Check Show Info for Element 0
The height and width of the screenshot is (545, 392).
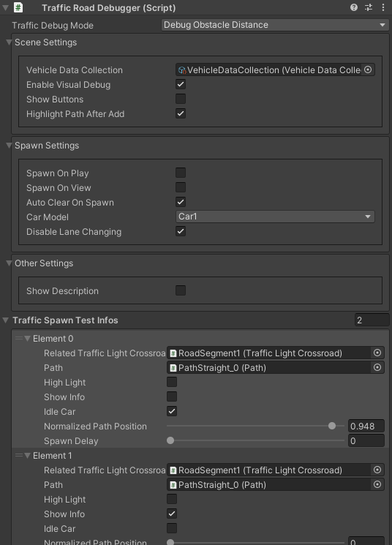[x=172, y=396]
